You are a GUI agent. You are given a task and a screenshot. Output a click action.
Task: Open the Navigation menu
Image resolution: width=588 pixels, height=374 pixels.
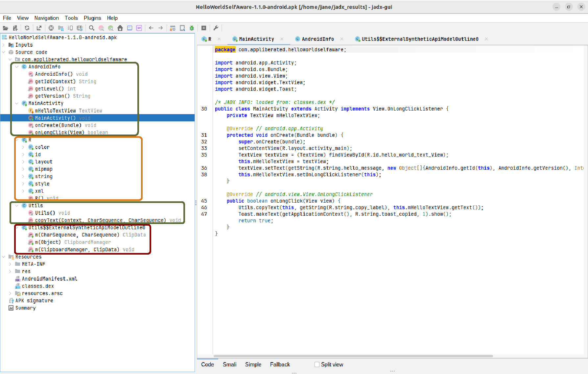click(46, 18)
